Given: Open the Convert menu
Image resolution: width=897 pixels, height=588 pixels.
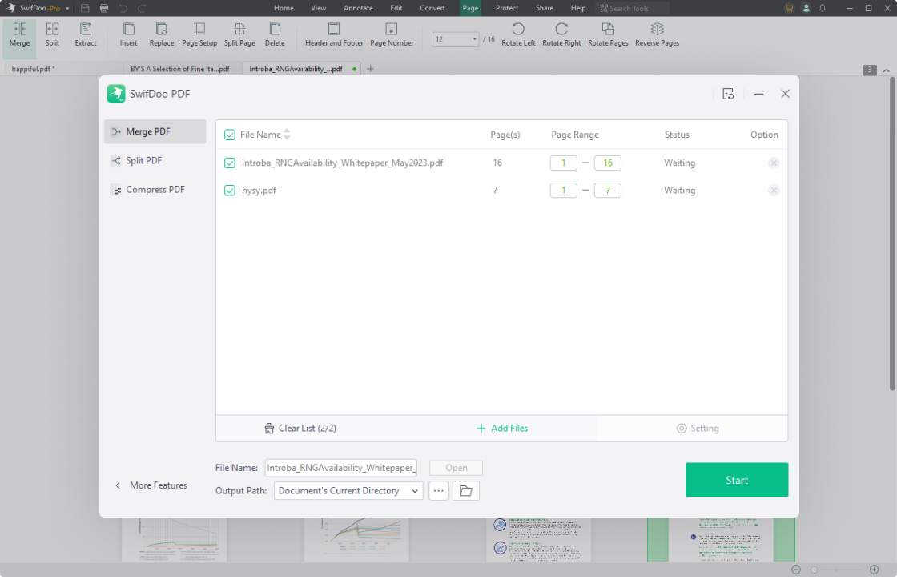Looking at the screenshot, I should [432, 8].
